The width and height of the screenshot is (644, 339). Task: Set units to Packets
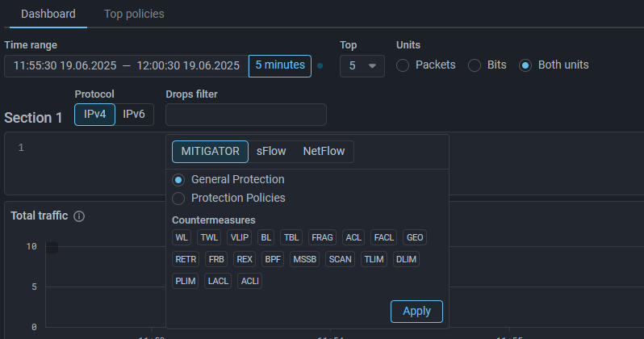(404, 65)
